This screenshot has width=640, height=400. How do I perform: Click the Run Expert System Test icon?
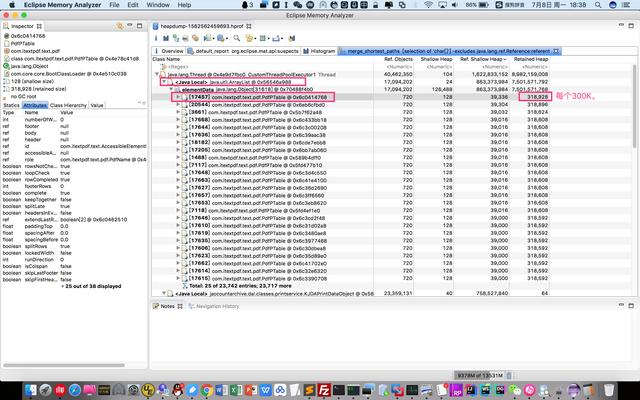(207, 38)
